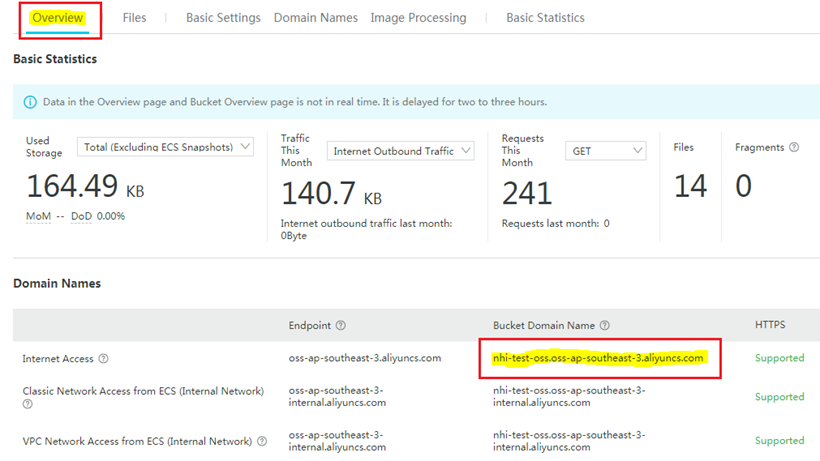The image size is (820, 461).
Task: Go to the Domain Names tab
Action: point(315,18)
